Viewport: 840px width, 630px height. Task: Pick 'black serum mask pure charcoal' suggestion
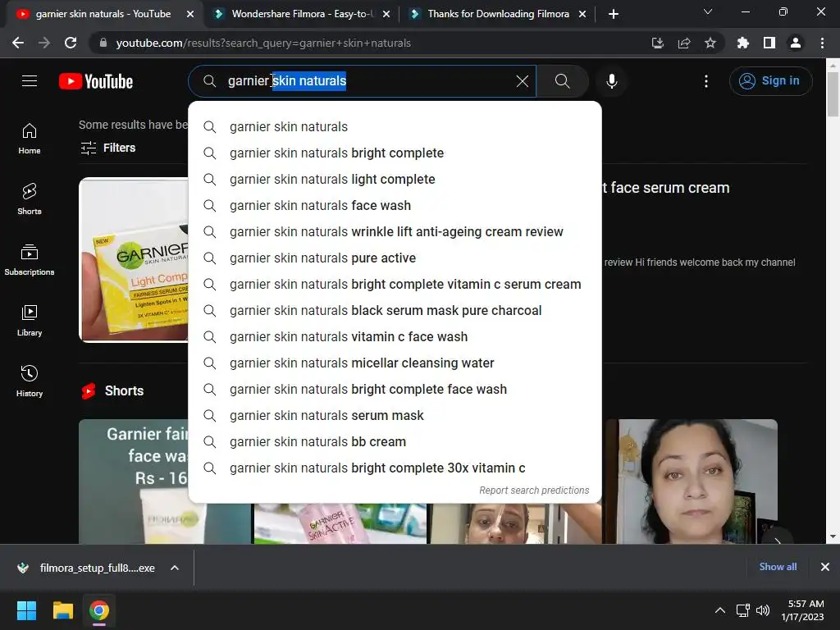395,311
